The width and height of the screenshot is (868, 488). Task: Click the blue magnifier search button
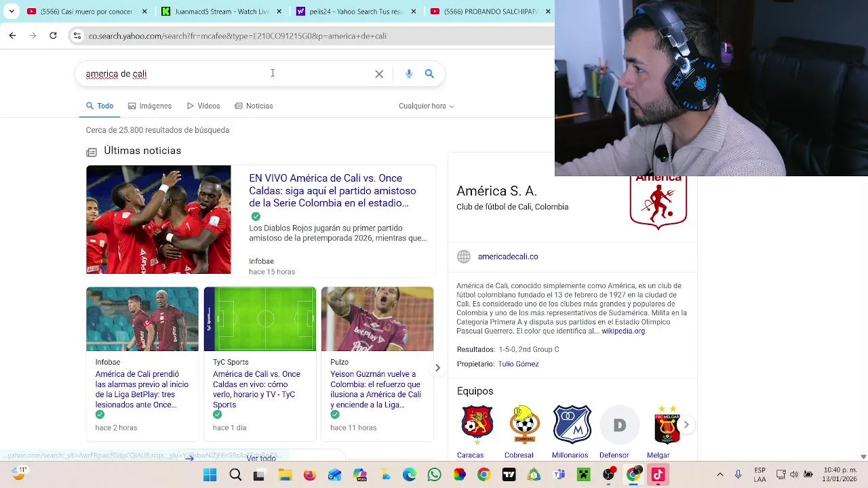429,74
